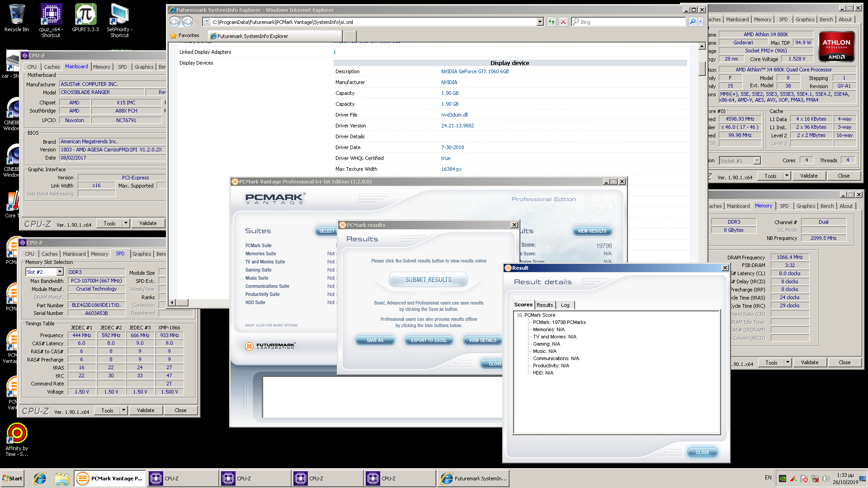Click the Internet Explorer icon in the taskbar
The image size is (868, 488).
tap(40, 479)
